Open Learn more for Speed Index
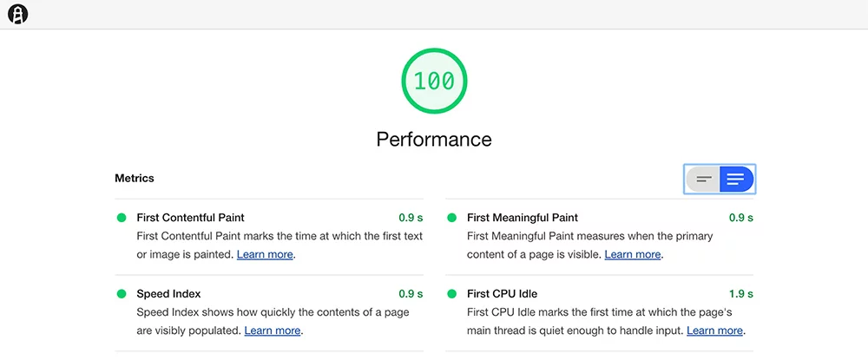Viewport: 868px width, 360px height. [x=273, y=331]
